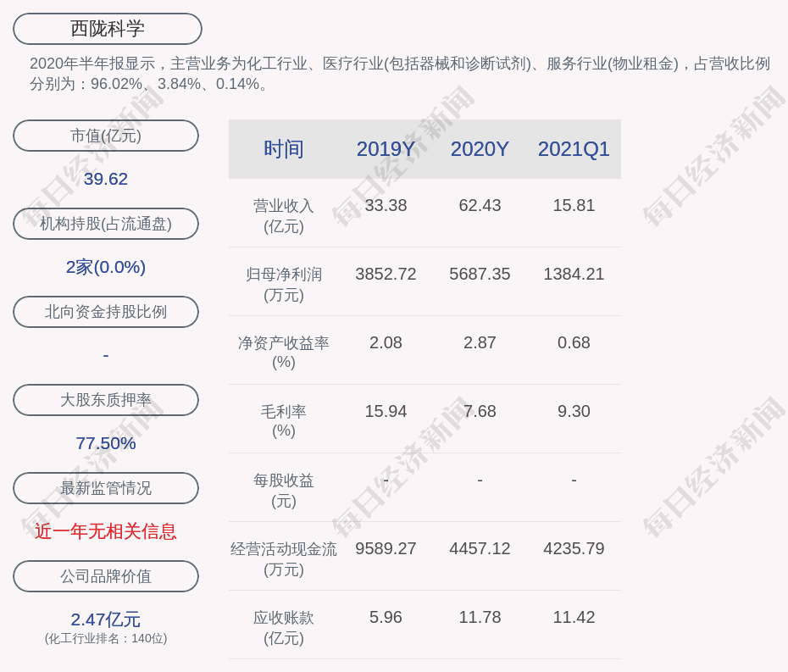Screen dimensions: 788x672
Task: Click the 大股东质押率 label pill
Action: pos(106,400)
